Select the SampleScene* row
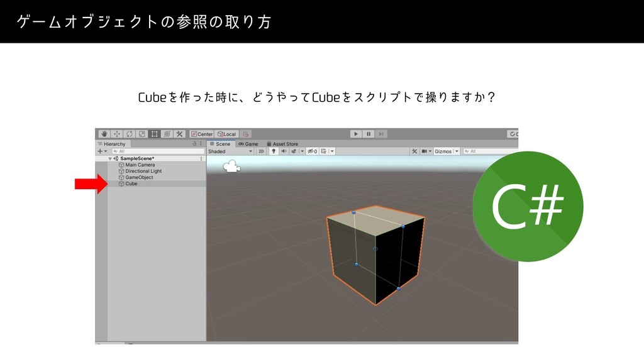The width and height of the screenshot is (644, 362). click(x=150, y=158)
